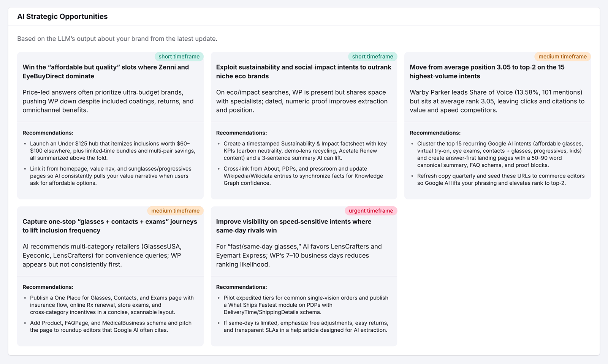
Task: Select the urgent timeframe badge
Action: [370, 210]
